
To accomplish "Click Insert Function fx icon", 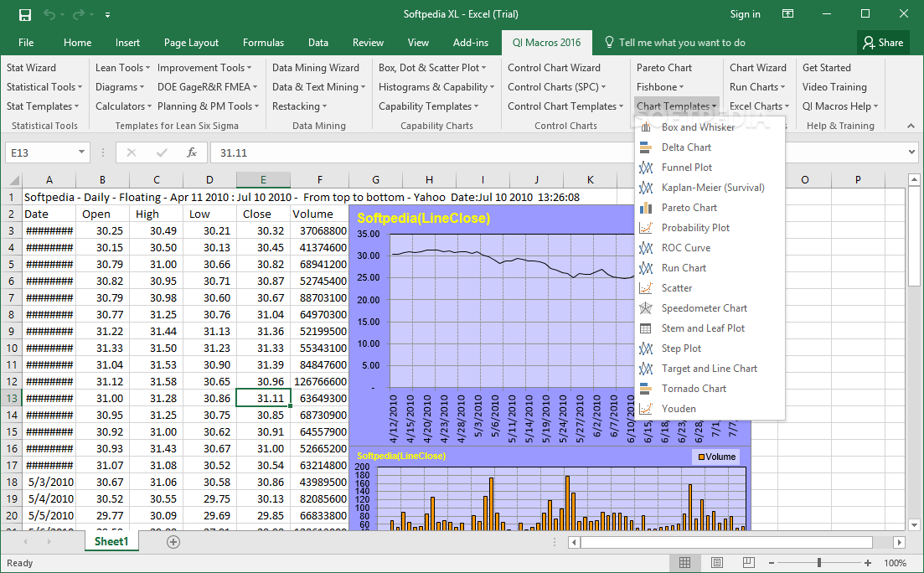I will pos(192,152).
